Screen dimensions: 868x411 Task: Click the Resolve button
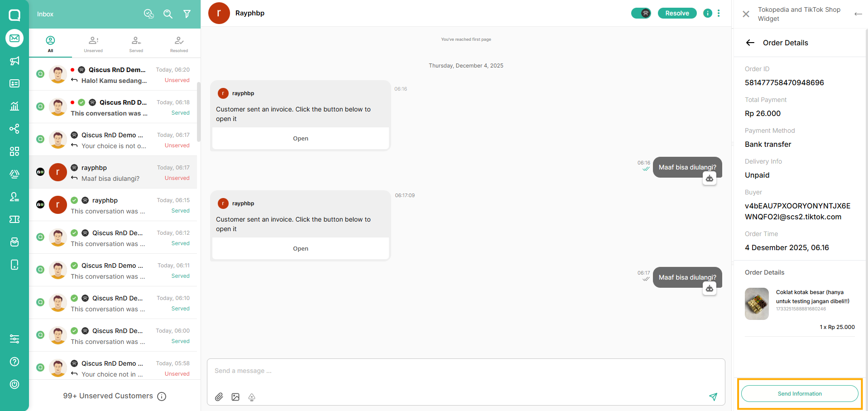[677, 13]
